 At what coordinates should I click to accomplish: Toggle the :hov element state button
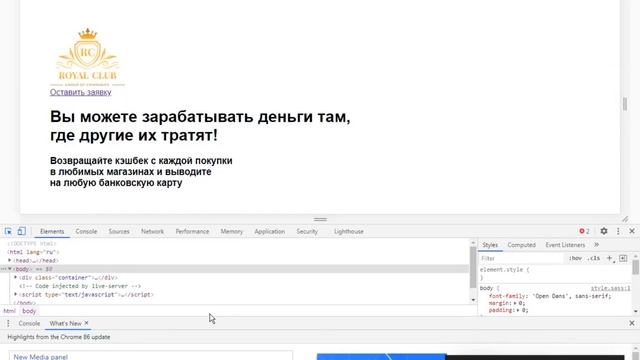[x=576, y=258]
